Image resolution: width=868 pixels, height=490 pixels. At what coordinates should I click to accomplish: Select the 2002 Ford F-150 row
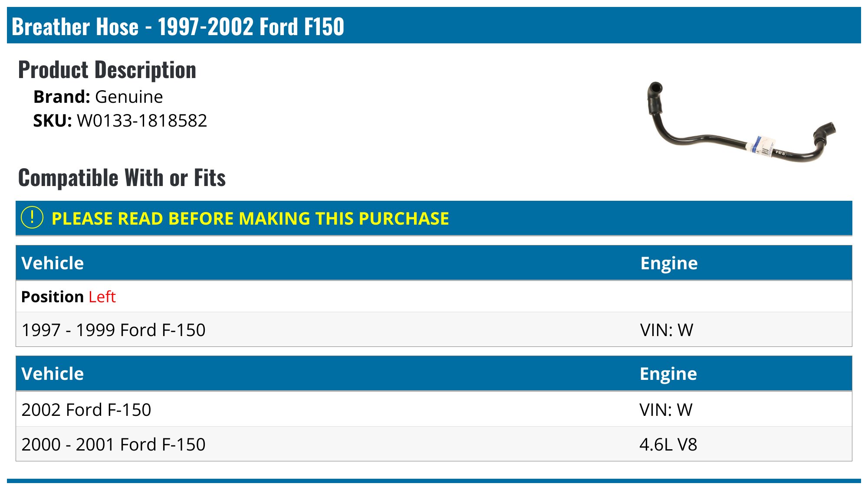[86, 410]
